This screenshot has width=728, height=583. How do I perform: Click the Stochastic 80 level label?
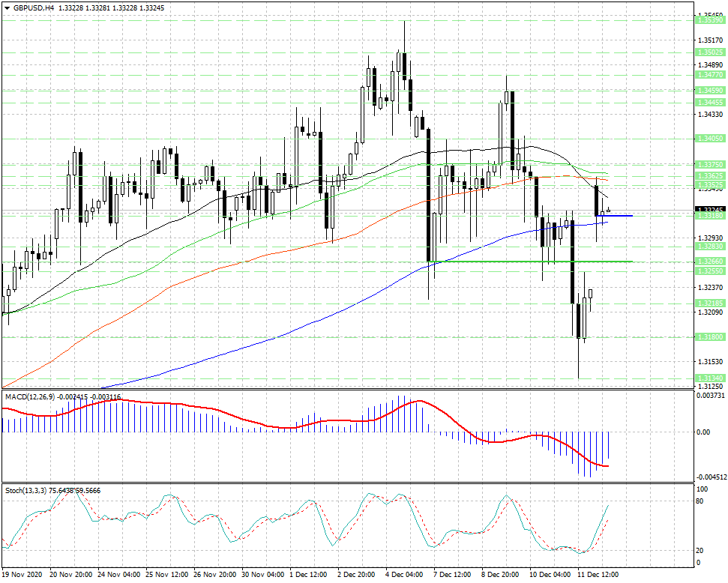click(x=700, y=501)
